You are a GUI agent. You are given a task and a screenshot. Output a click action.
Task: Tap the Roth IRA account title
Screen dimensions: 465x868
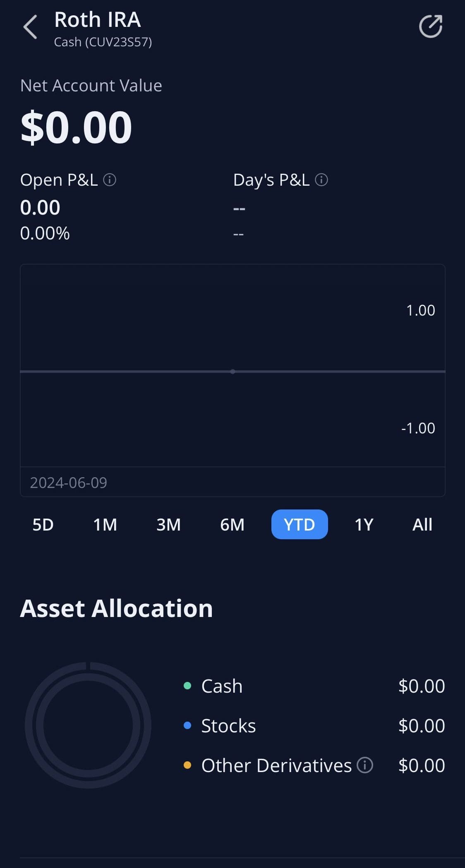(x=98, y=20)
